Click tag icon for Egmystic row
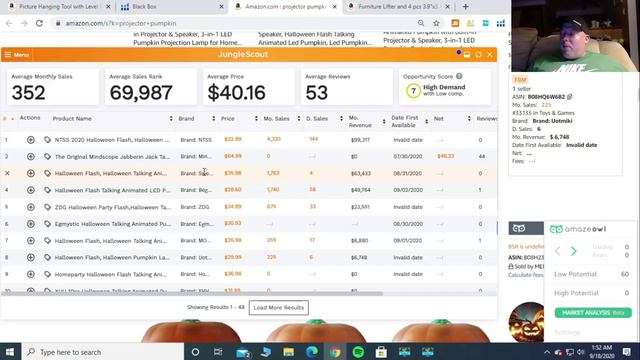 [x=47, y=224]
